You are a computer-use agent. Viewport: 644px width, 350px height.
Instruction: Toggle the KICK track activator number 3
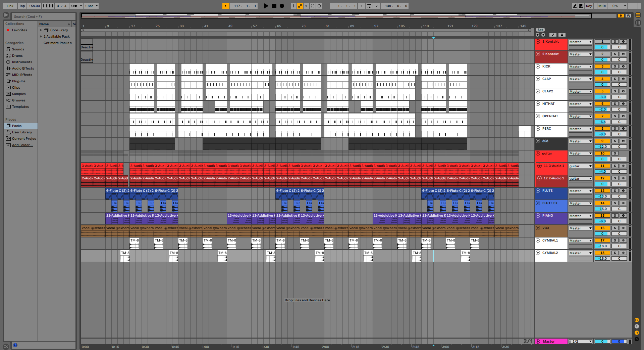pos(602,67)
